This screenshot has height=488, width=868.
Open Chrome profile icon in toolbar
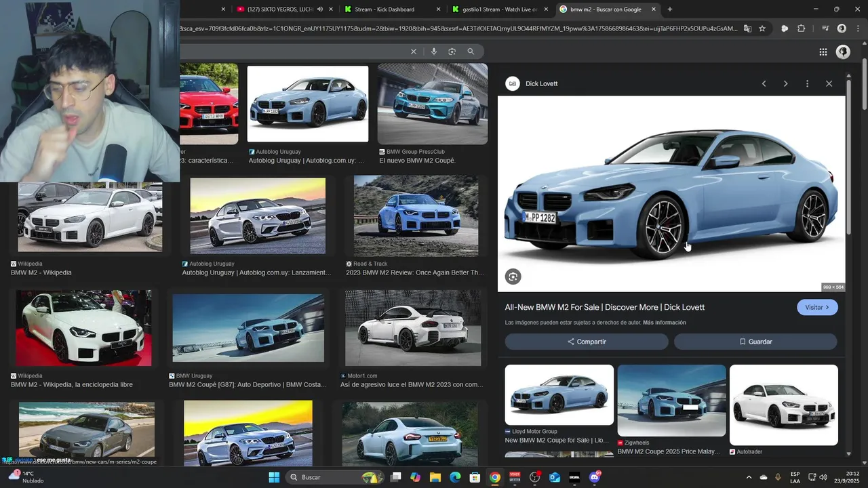click(842, 28)
